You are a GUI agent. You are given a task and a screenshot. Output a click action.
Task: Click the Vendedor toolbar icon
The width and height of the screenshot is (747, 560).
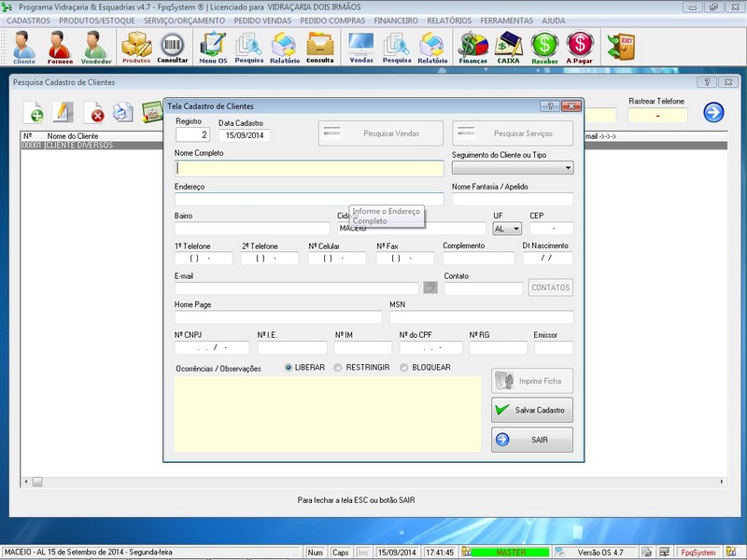pyautogui.click(x=94, y=47)
